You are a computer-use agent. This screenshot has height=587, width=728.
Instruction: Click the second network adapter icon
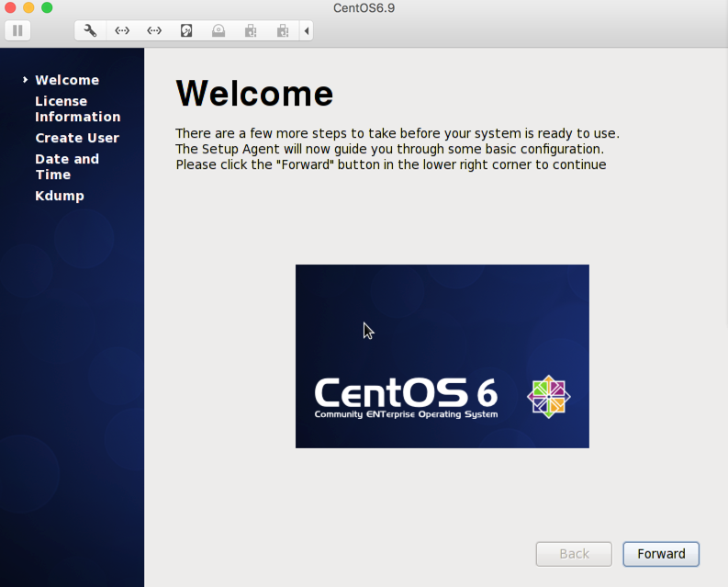pyautogui.click(x=154, y=30)
